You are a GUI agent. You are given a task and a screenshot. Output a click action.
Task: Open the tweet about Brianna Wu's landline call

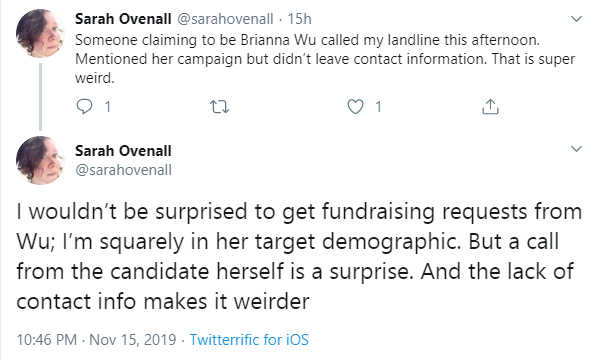click(x=325, y=59)
